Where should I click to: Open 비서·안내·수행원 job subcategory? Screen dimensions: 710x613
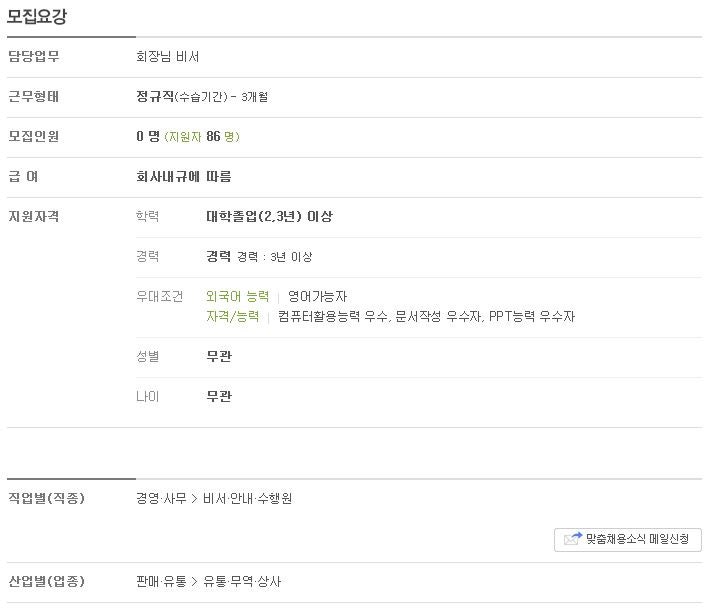[x=247, y=498]
